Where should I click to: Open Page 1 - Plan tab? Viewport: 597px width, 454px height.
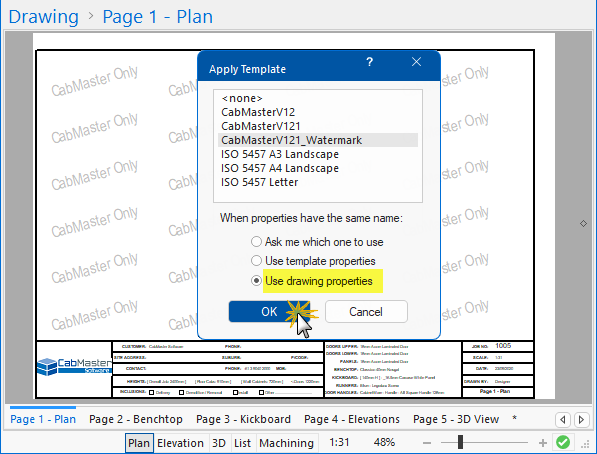(43, 419)
